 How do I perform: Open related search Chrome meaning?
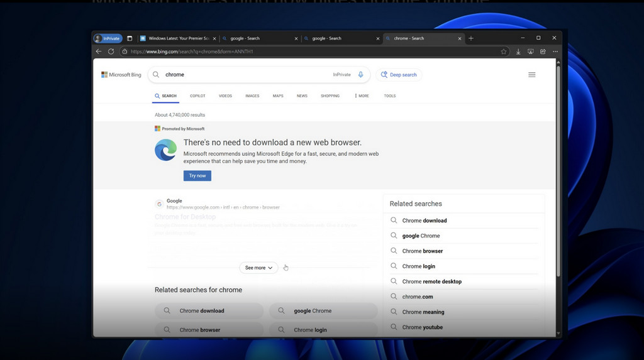423,312
